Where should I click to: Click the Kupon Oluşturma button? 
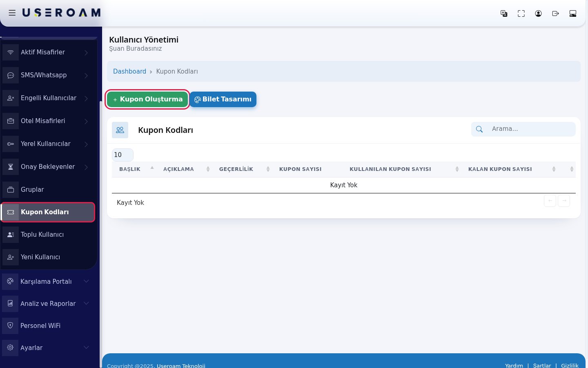147,99
